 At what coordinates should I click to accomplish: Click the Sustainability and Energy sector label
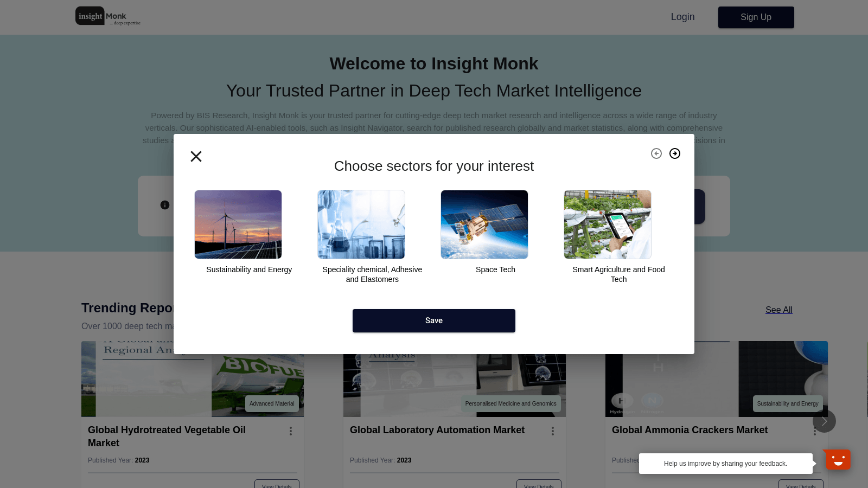(249, 269)
